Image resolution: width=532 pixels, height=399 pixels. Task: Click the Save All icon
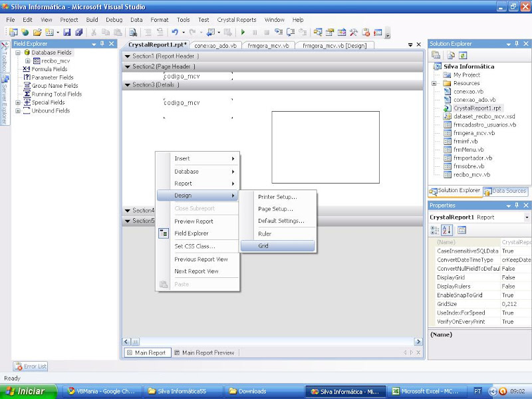pyautogui.click(x=78, y=32)
